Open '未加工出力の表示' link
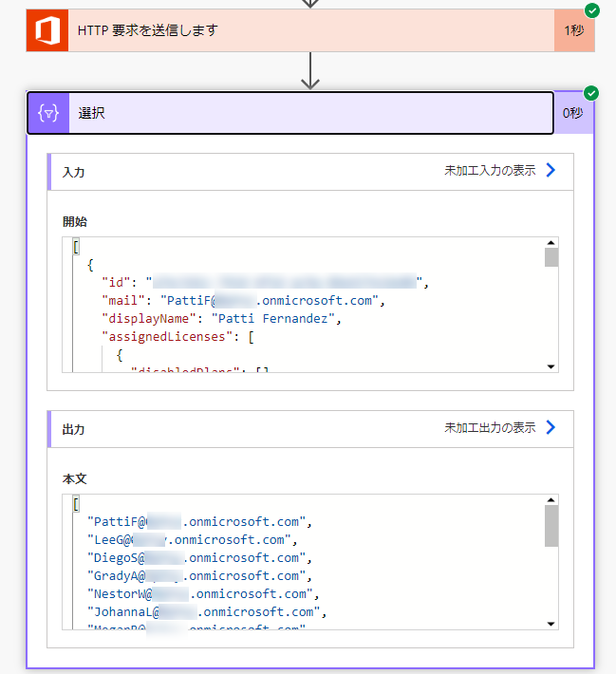616x674 pixels. [x=490, y=427]
